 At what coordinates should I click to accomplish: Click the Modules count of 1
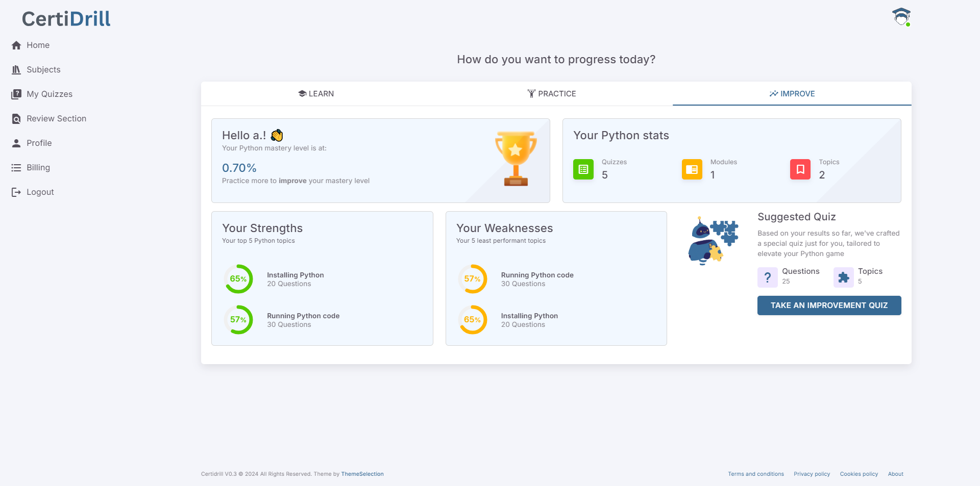point(713,175)
